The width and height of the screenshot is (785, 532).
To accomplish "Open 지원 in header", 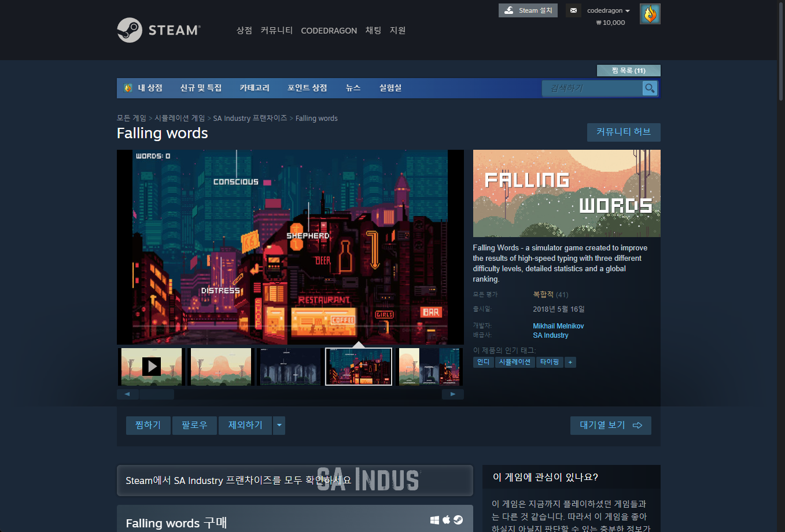I will [397, 30].
